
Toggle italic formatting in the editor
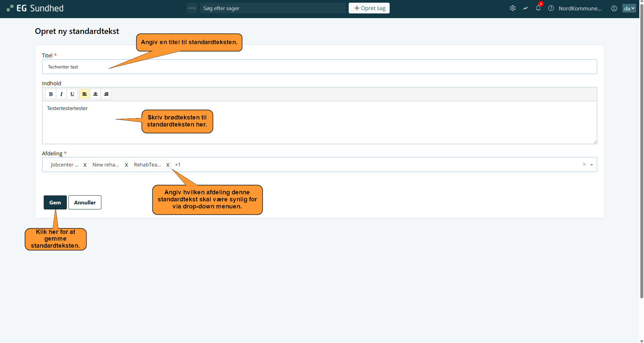pos(61,94)
